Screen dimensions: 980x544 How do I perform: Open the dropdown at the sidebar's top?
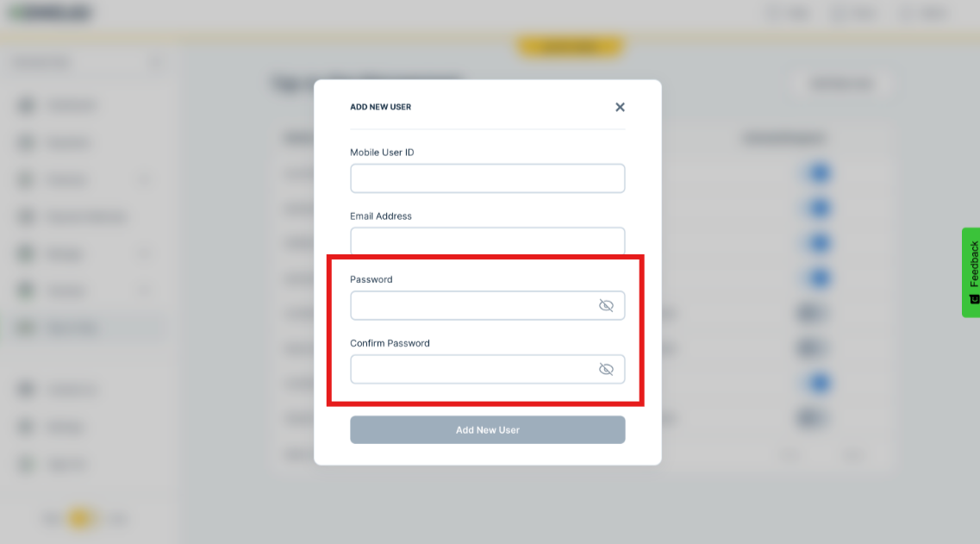coord(155,63)
